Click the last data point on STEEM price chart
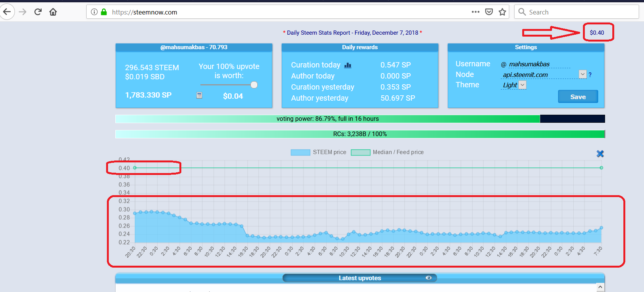The width and height of the screenshot is (644, 292). pos(601,228)
